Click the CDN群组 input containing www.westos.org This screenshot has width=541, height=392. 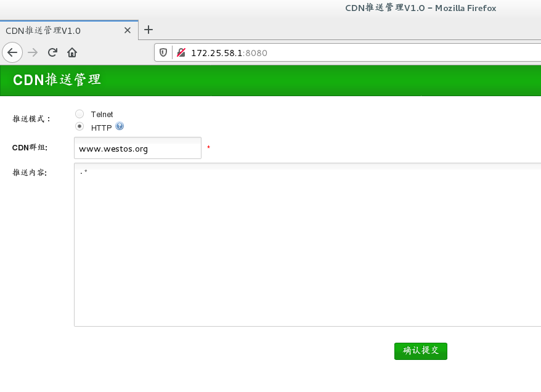(x=137, y=148)
